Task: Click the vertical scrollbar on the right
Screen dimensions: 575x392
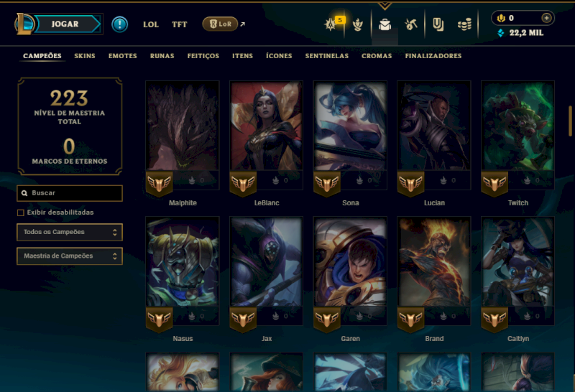Action: (x=570, y=121)
